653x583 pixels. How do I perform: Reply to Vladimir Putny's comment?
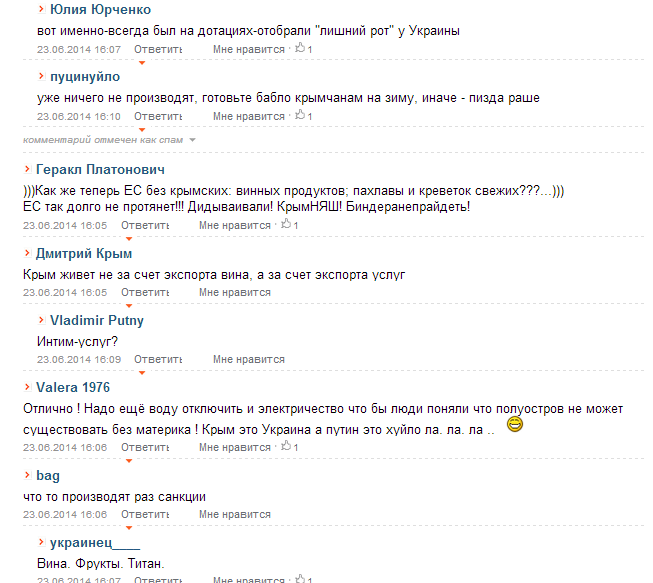pos(158,359)
